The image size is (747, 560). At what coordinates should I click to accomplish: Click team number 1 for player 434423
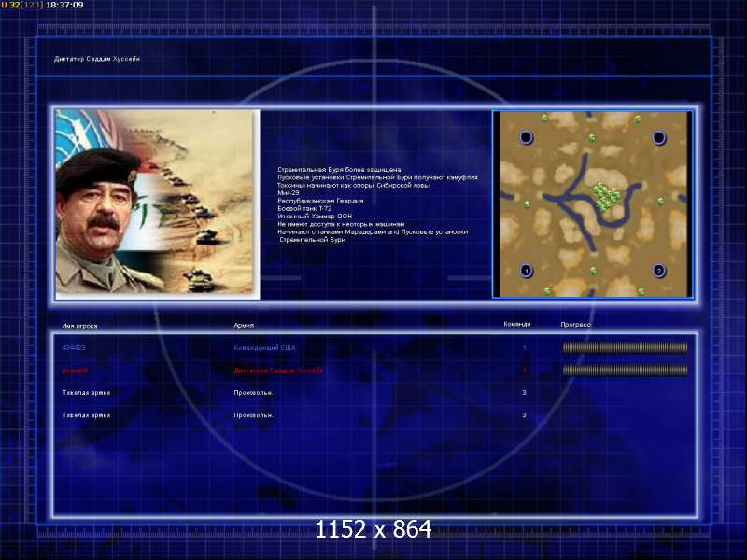(x=525, y=347)
